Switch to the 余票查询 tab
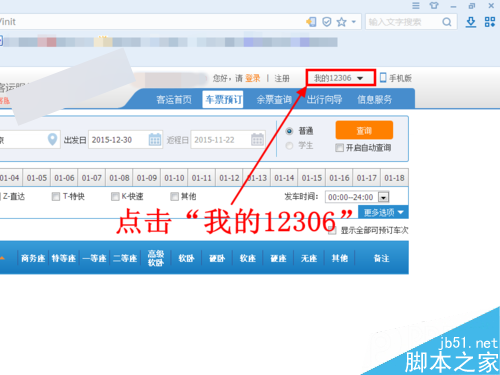 [274, 99]
